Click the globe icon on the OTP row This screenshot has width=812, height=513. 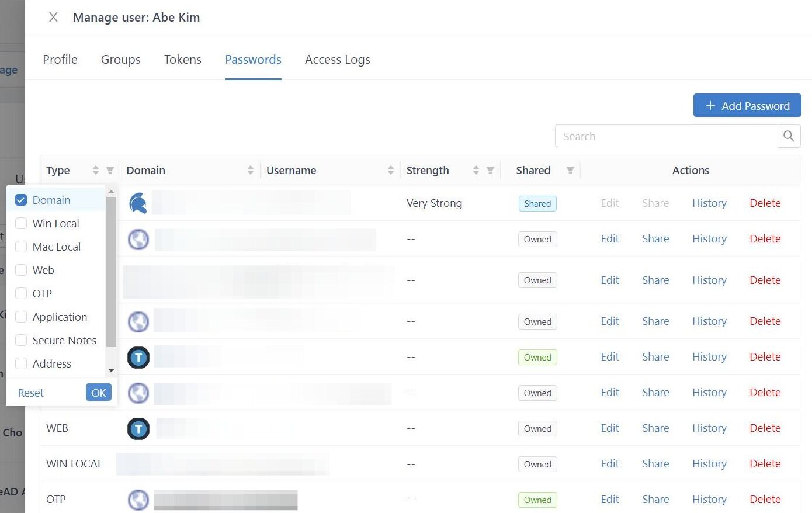pyautogui.click(x=138, y=500)
